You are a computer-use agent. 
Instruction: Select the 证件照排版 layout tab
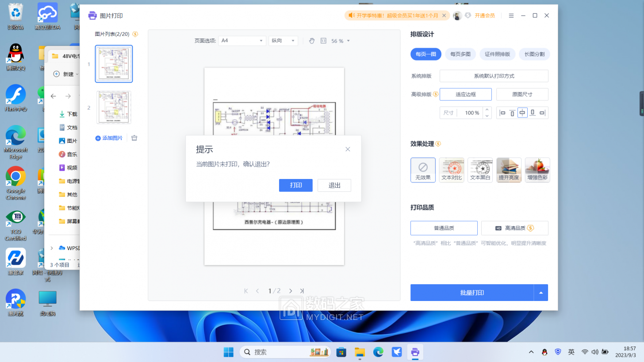coord(497,54)
